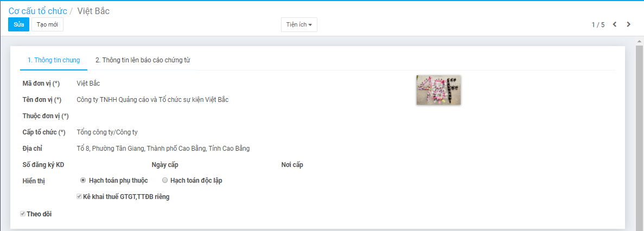The image size is (644, 231).
Task: Click the Mã đơn vị value Việt Bắc
Action: coord(88,84)
